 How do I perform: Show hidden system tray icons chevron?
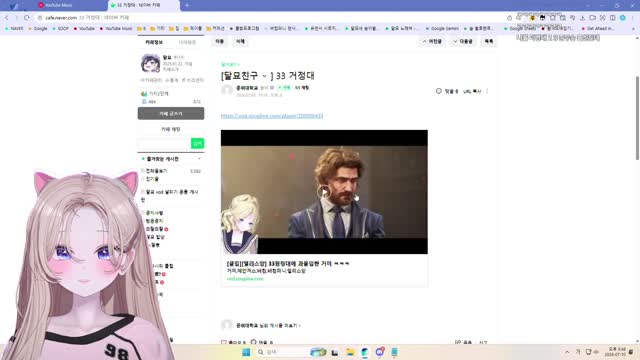(x=567, y=352)
